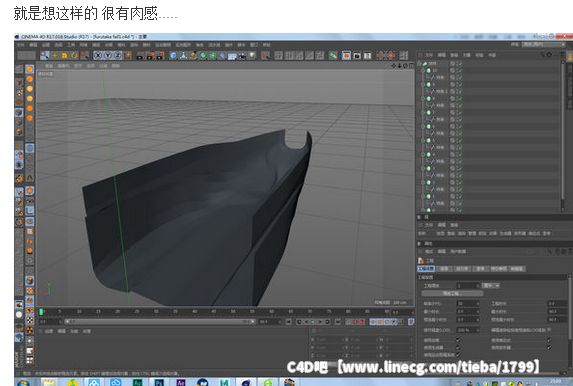Open Photoshop from the taskbar
573x386 pixels.
159,382
